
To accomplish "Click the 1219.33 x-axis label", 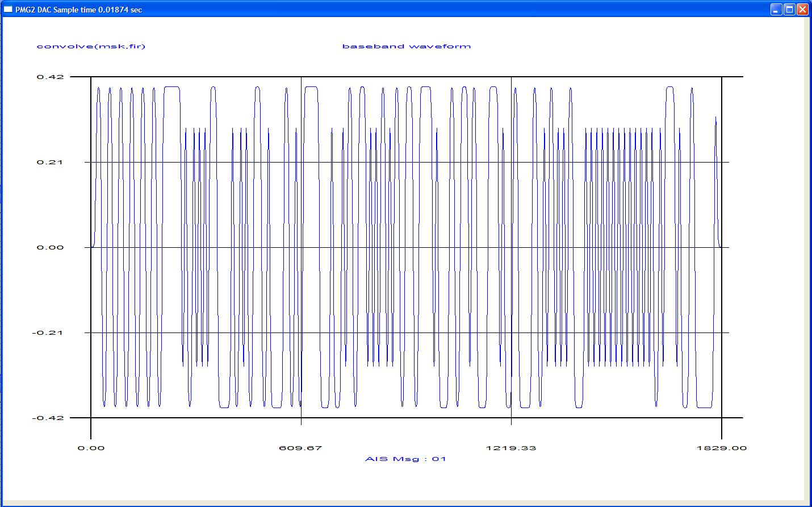I will click(x=511, y=448).
